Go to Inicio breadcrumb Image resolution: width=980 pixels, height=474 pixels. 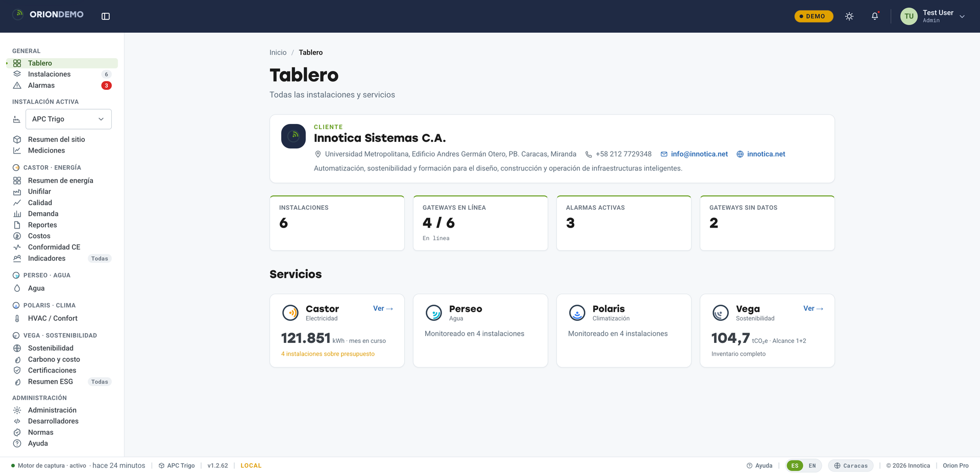[x=278, y=53]
